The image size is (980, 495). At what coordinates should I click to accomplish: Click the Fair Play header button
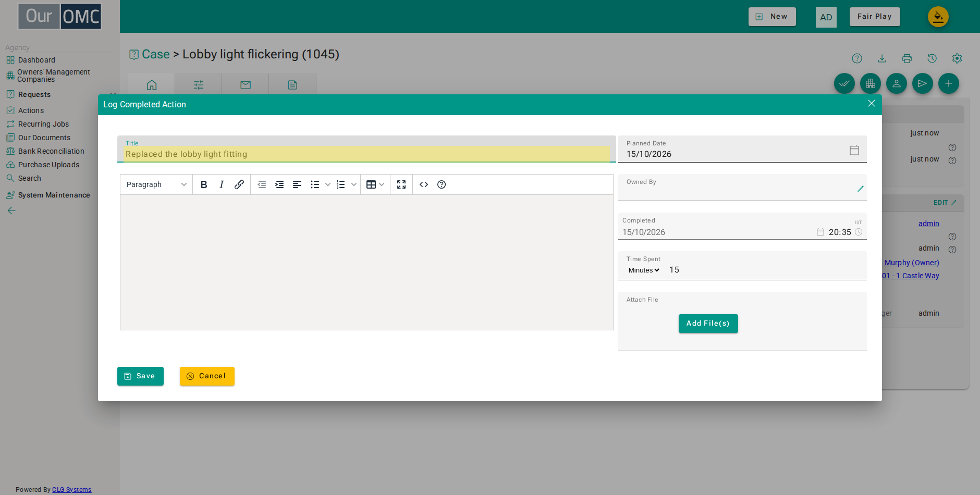pyautogui.click(x=875, y=17)
